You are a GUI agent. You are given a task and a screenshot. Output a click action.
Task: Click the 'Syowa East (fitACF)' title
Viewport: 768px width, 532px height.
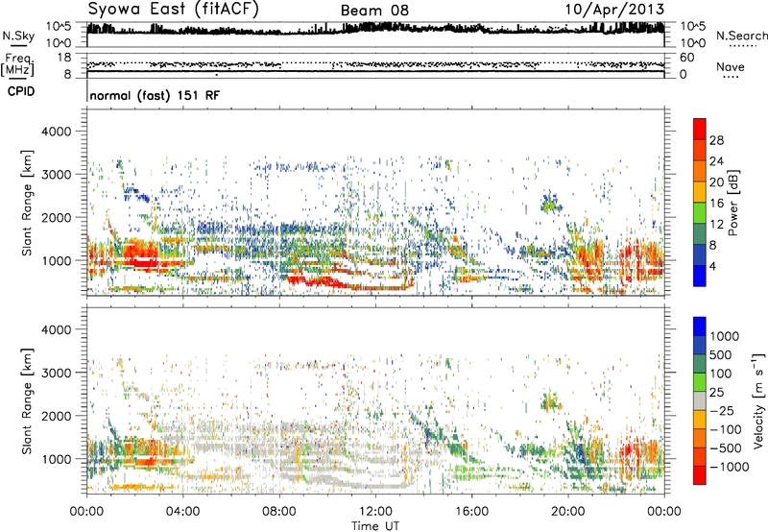point(174,9)
